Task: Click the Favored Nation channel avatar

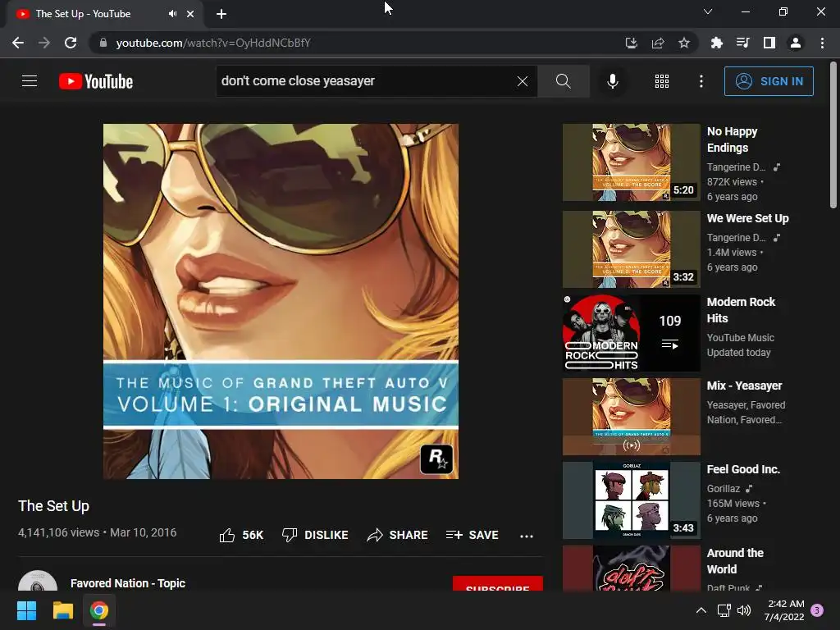Action: pyautogui.click(x=38, y=582)
